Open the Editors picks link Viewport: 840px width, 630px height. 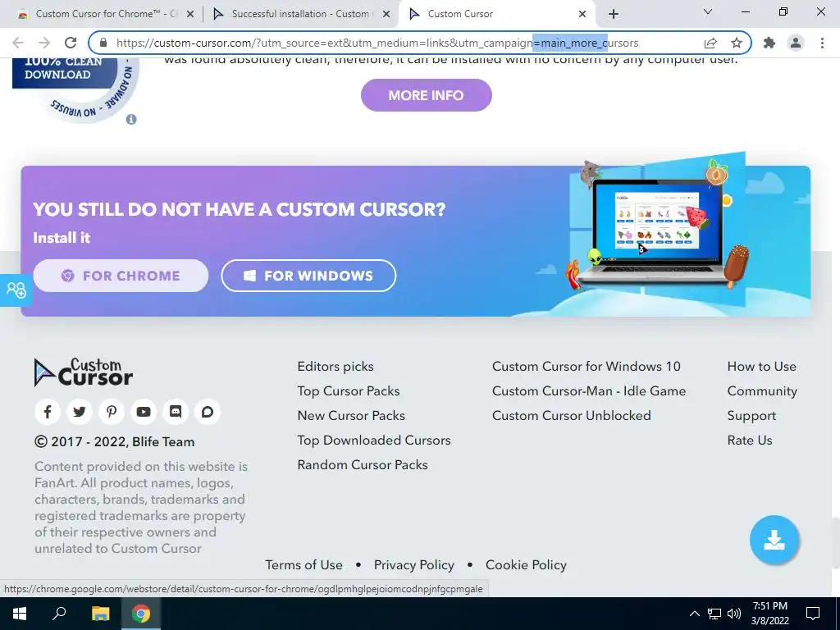(x=336, y=367)
